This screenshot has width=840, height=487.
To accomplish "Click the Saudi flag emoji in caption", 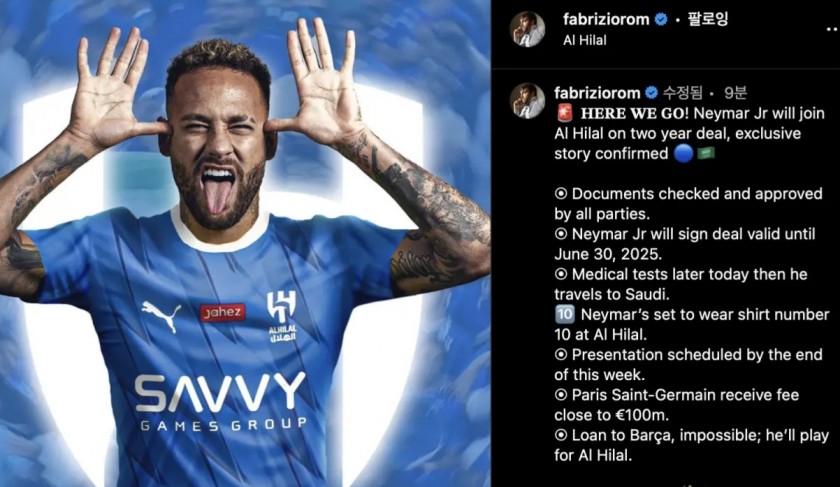I will [x=706, y=154].
